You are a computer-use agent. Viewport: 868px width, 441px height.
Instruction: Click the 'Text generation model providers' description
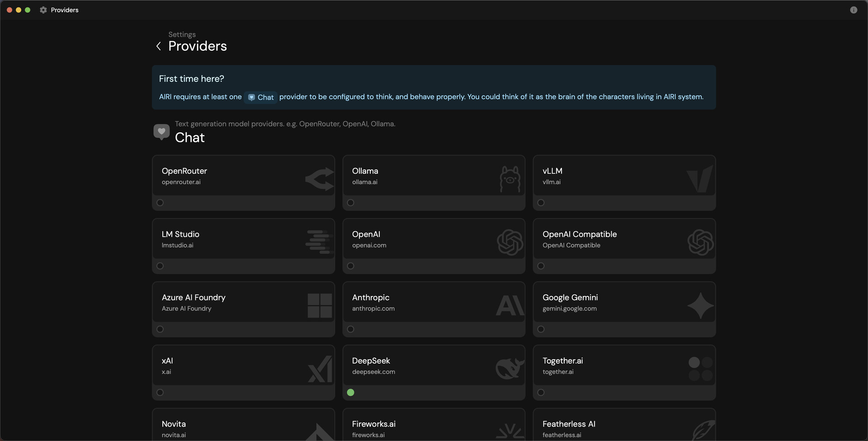click(x=285, y=124)
